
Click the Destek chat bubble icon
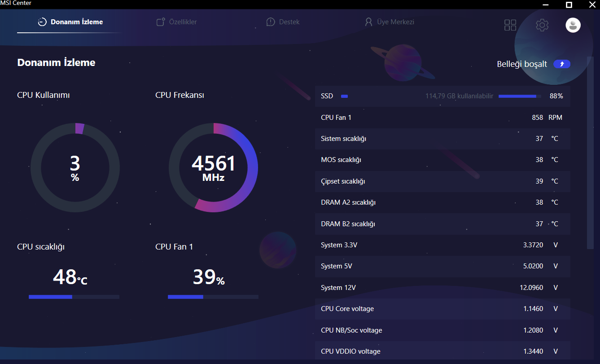271,22
